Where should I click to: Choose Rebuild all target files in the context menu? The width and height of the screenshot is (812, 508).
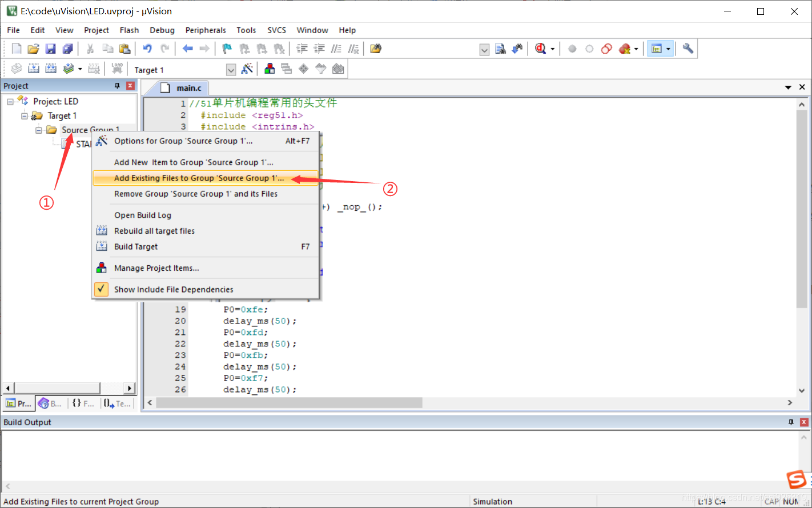coord(205,231)
